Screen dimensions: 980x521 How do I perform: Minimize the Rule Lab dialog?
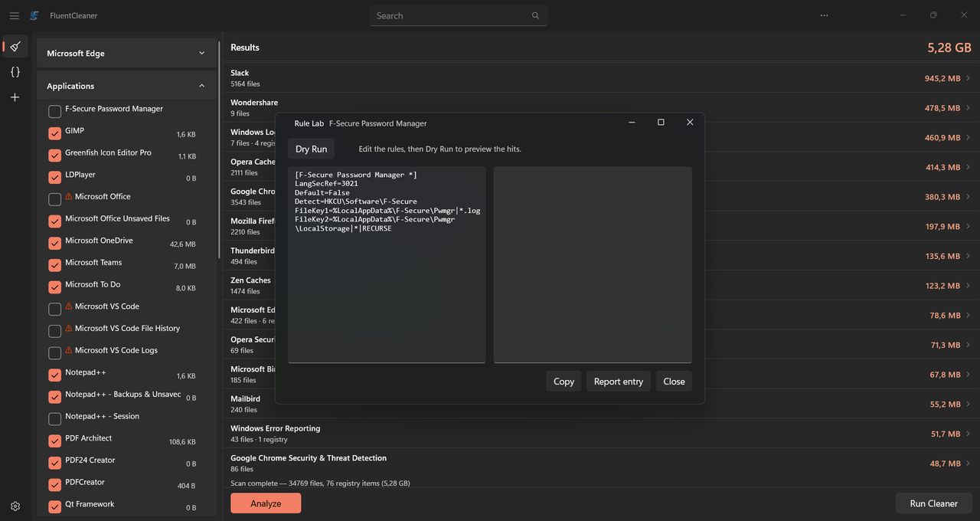[x=632, y=123]
